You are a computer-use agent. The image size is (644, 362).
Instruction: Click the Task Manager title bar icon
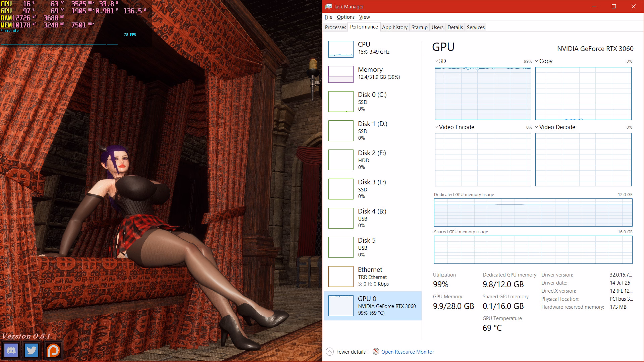pyautogui.click(x=328, y=6)
